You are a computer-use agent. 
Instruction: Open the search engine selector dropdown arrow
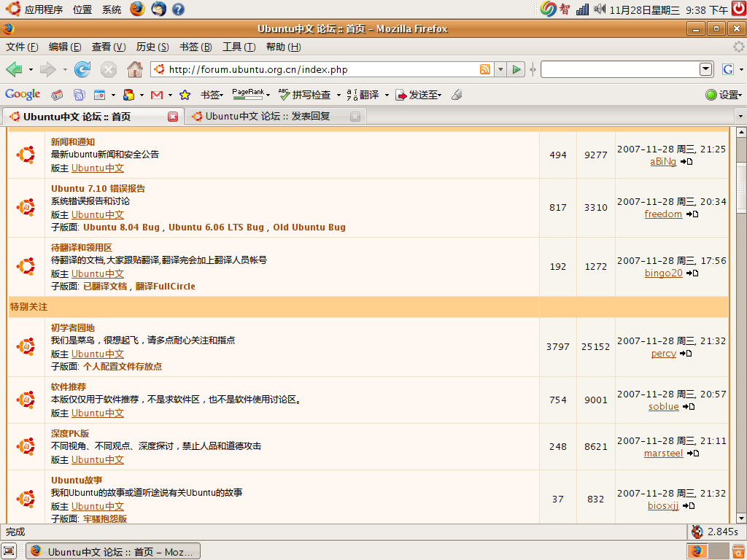click(741, 70)
